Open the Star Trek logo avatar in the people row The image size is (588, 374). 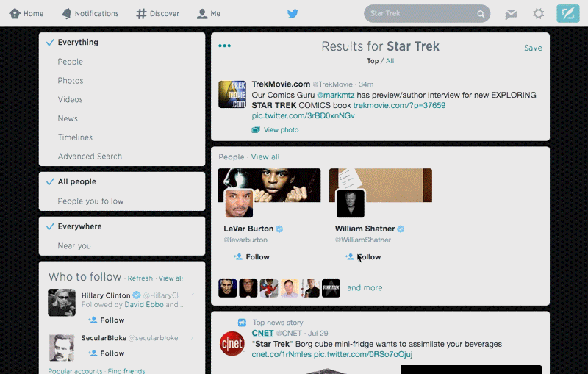(331, 288)
